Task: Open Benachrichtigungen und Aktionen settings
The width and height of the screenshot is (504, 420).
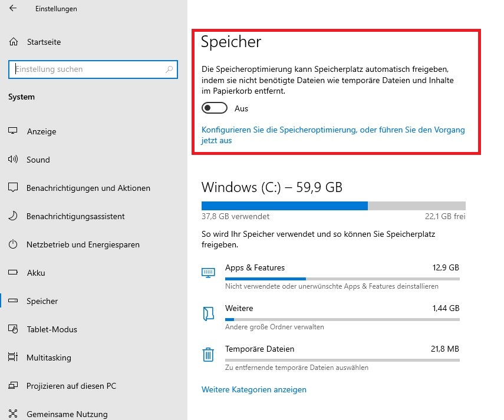Action: click(88, 188)
